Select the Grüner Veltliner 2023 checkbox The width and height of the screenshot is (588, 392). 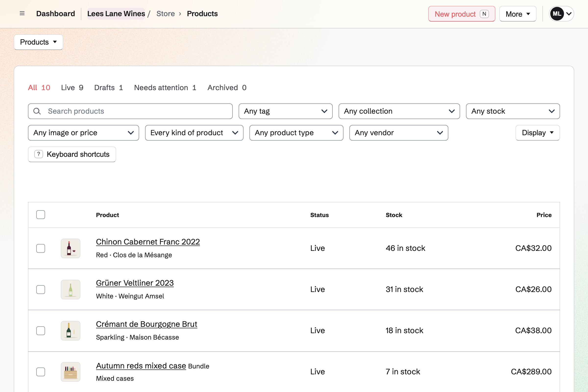pos(40,290)
